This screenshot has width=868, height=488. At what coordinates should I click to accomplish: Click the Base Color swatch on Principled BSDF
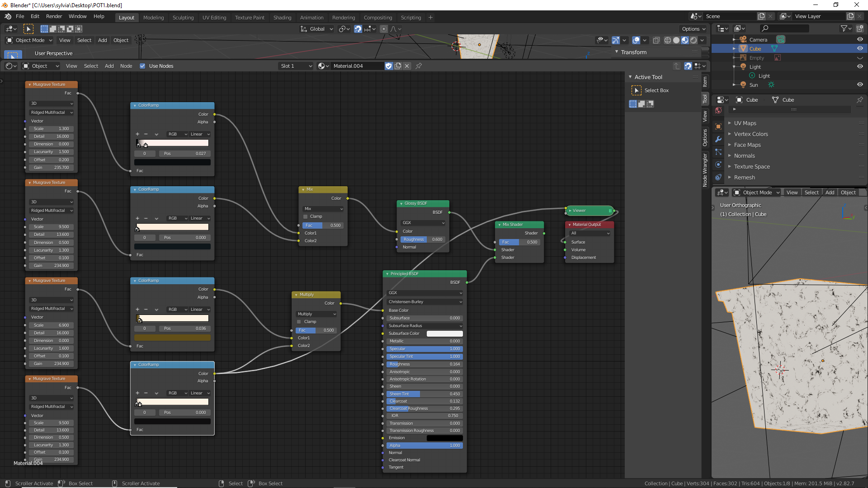pos(444,310)
